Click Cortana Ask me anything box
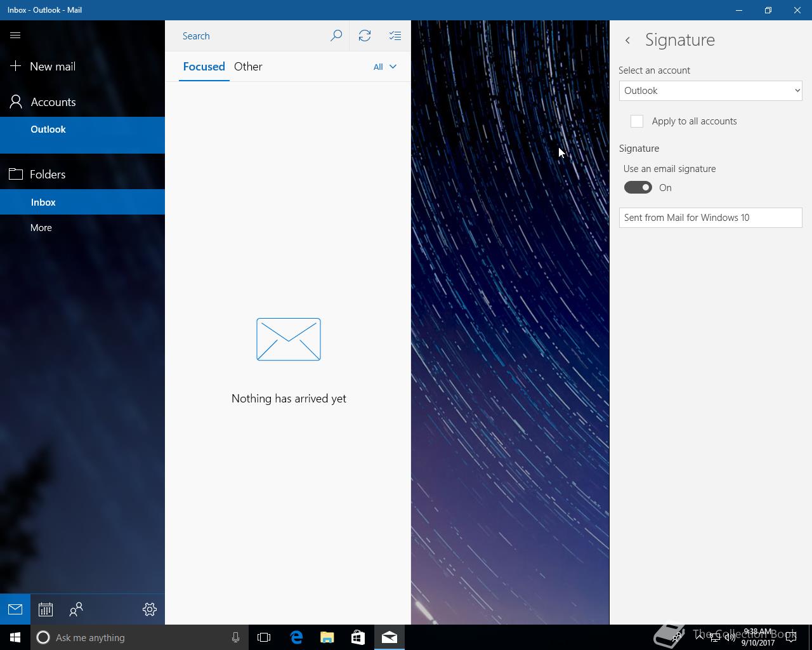Viewport: 812px width, 650px height. [x=140, y=637]
